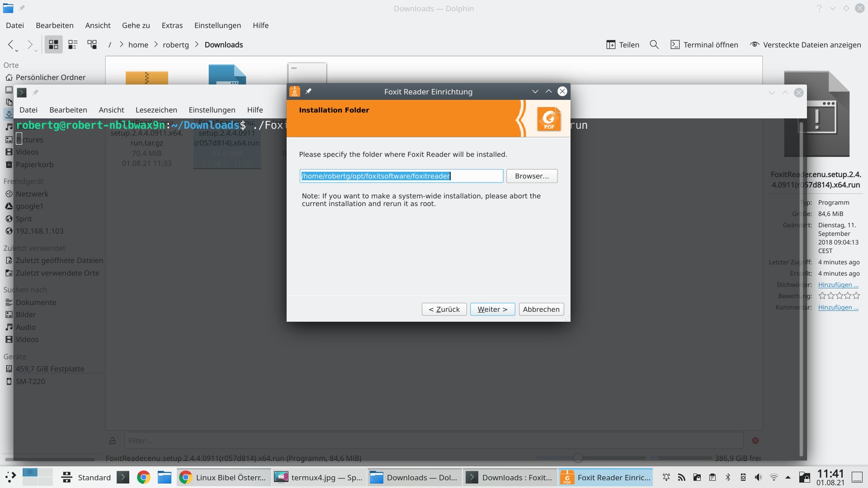Screen dimensions: 868x488
Task: Open the Dolphin search bar
Action: coord(654,44)
